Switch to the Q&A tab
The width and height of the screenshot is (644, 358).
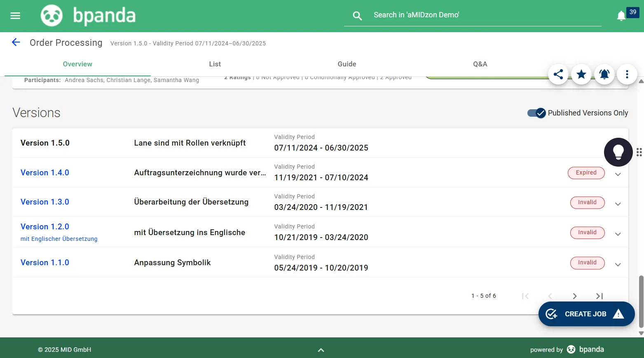480,64
